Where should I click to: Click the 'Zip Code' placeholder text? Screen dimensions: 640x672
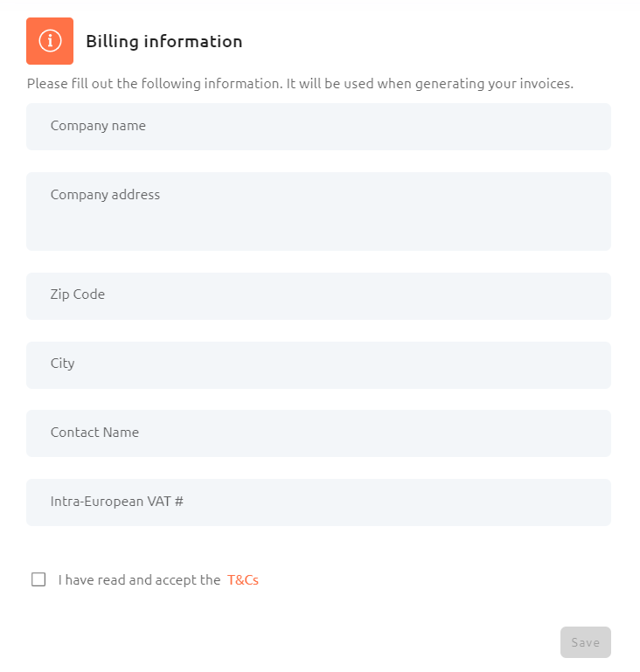click(x=78, y=294)
